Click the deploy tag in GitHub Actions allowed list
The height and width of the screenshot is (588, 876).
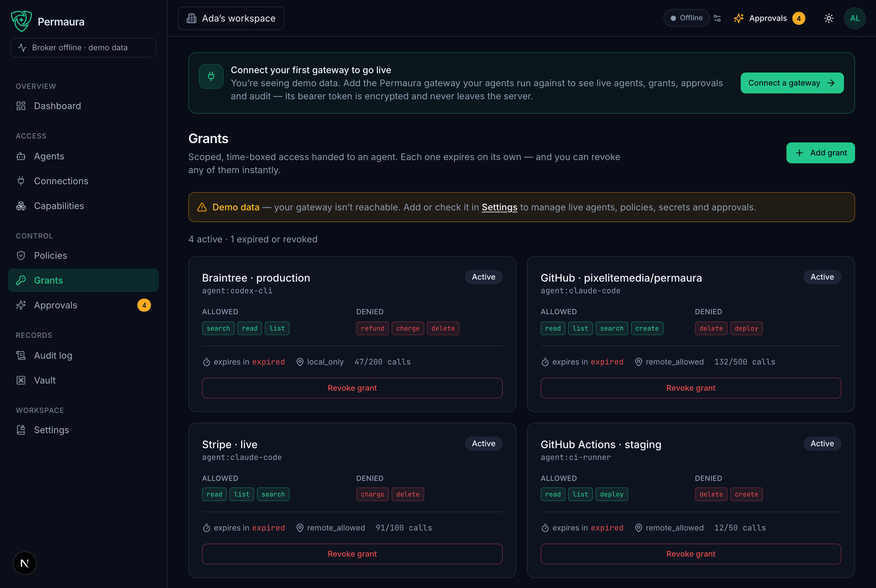tap(612, 494)
